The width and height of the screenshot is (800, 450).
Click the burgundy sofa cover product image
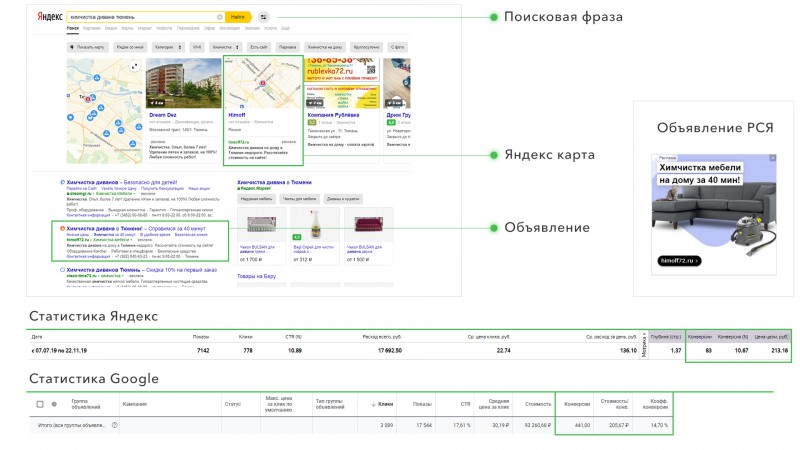tap(368, 224)
